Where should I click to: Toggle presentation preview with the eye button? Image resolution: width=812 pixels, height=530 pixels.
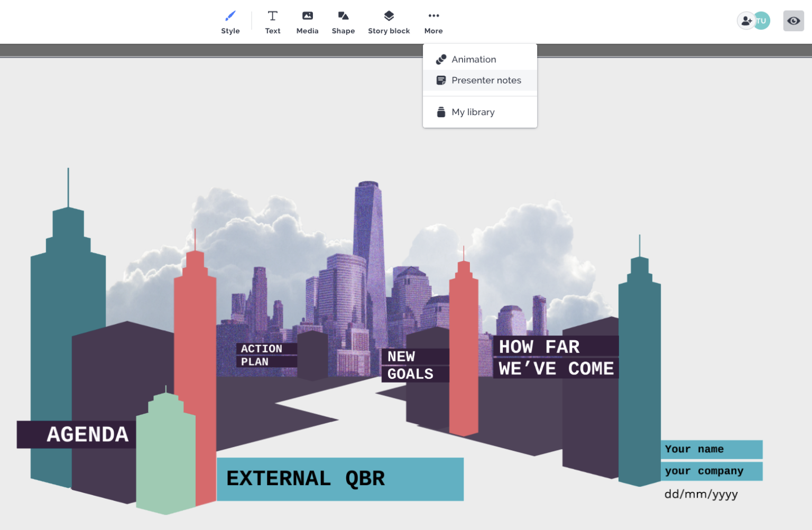tap(793, 21)
